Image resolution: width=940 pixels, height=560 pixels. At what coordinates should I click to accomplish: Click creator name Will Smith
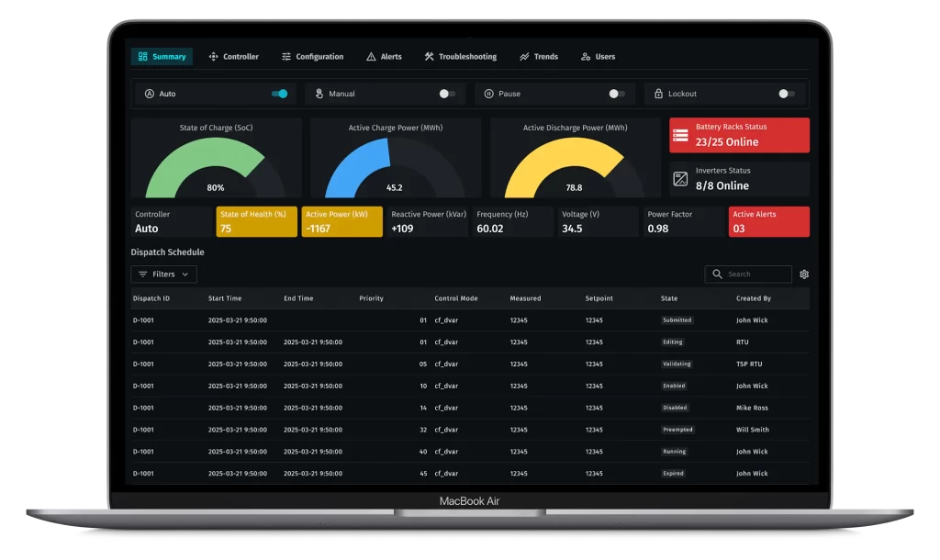pyautogui.click(x=753, y=430)
